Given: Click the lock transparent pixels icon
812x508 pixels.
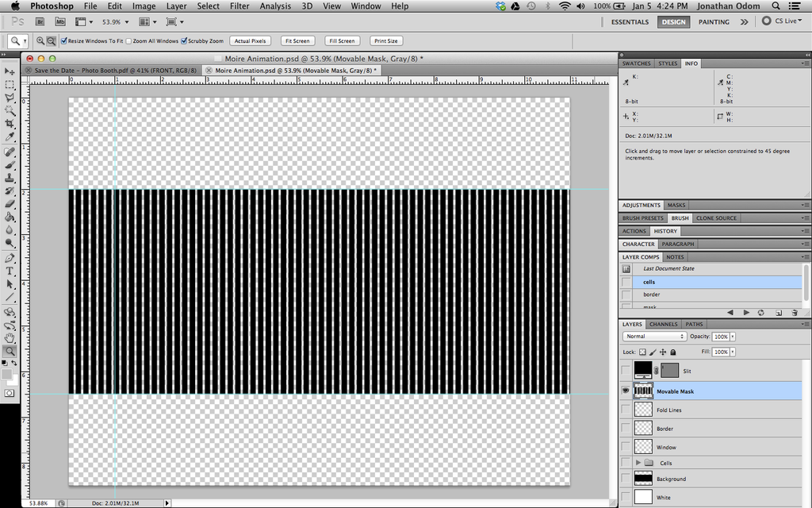Looking at the screenshot, I should point(642,352).
